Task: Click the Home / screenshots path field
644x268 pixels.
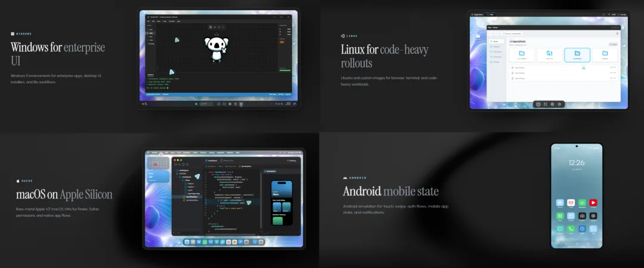Action: [x=512, y=34]
